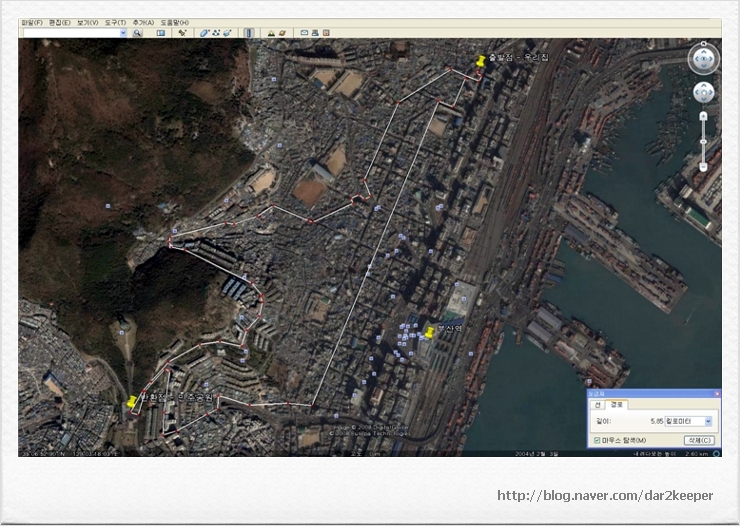The width and height of the screenshot is (740, 526).
Task: Open the 킬로미터 unit dropdown
Action: click(x=708, y=422)
